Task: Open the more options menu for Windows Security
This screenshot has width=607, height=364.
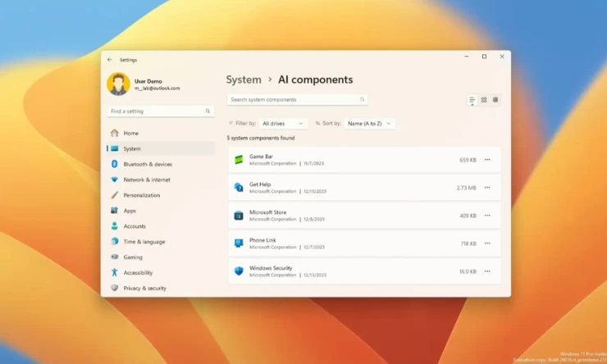Action: tap(487, 271)
